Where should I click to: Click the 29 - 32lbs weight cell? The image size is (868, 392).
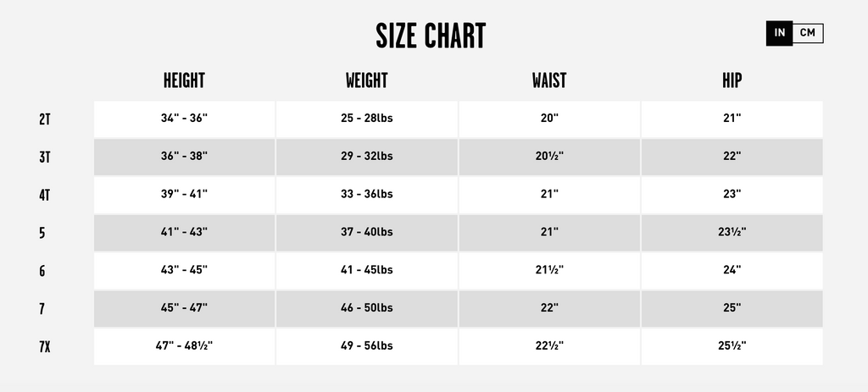tap(366, 157)
